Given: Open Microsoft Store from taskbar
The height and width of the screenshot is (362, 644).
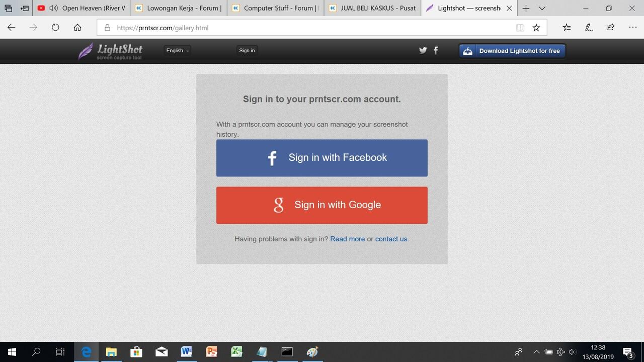Looking at the screenshot, I should click(136, 352).
